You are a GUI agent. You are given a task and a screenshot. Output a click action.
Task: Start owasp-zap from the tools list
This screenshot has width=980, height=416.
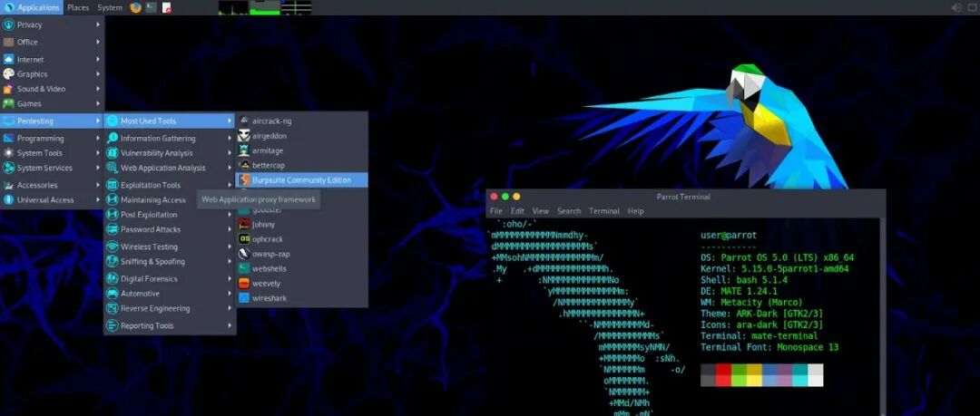301,254
